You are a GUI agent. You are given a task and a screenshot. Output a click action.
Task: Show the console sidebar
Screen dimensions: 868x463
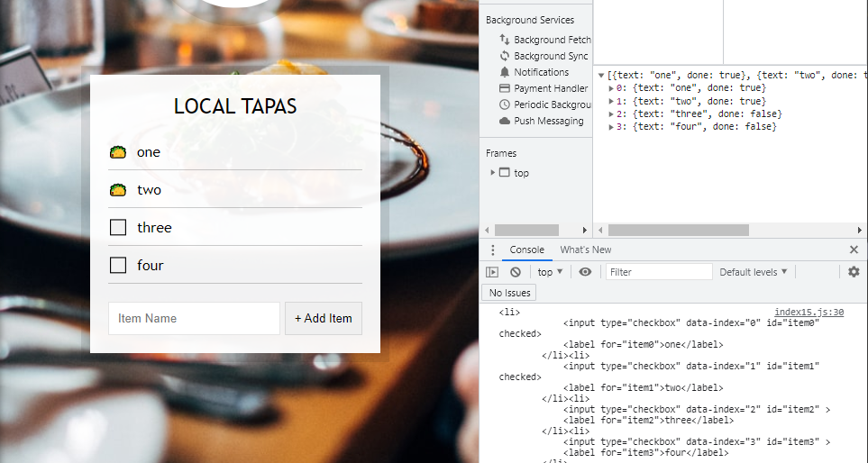coord(491,272)
